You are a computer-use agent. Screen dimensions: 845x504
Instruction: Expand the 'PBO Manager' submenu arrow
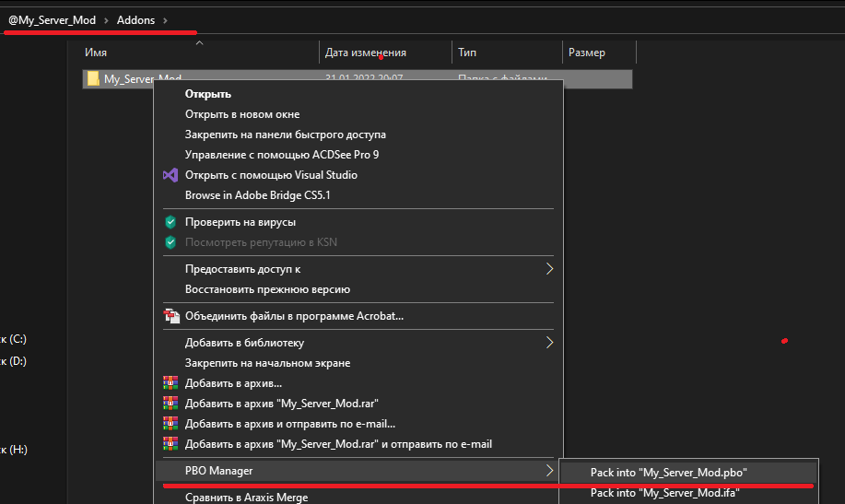click(x=549, y=471)
